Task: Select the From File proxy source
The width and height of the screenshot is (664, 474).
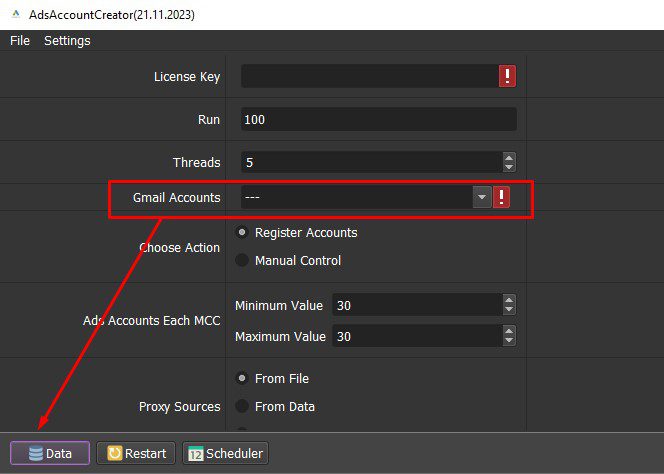Action: [242, 378]
